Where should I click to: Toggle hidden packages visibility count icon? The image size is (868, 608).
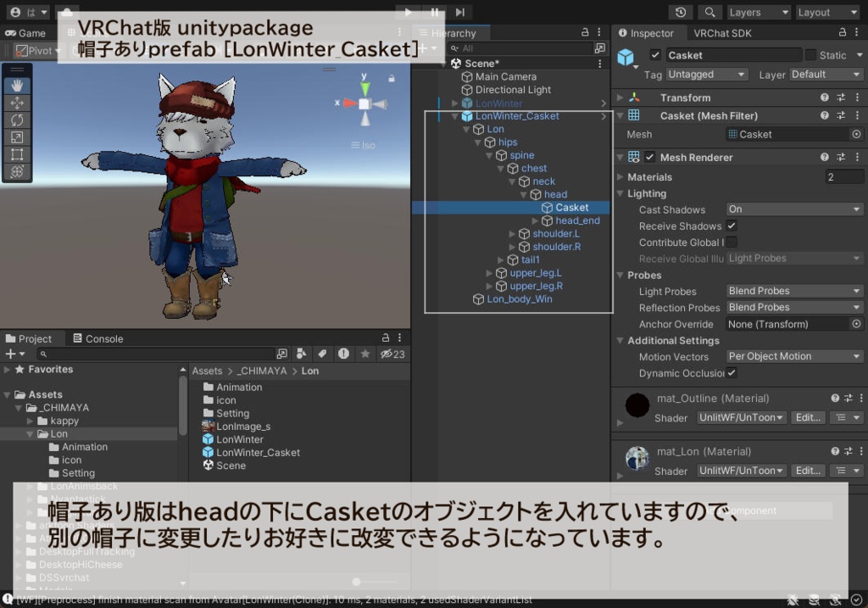pos(392,354)
